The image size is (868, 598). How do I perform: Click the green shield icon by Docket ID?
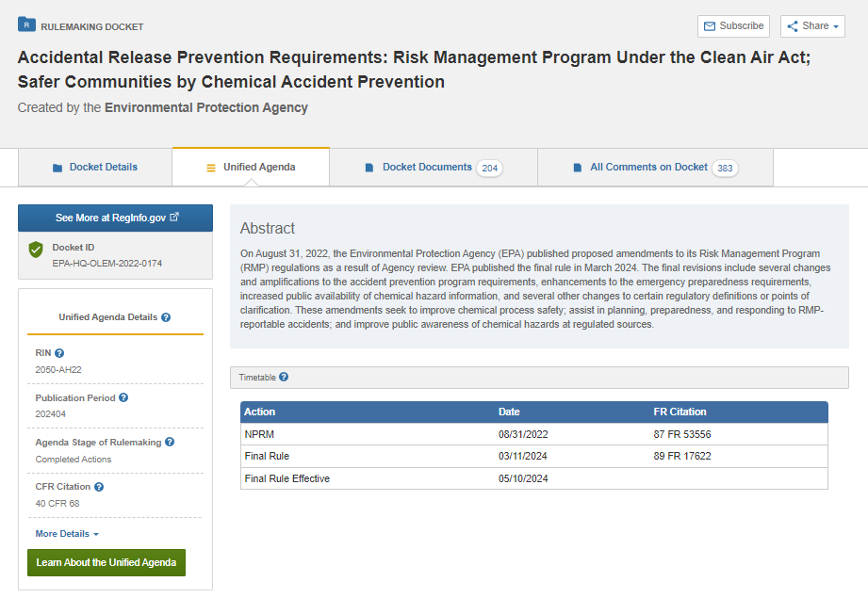pyautogui.click(x=36, y=250)
